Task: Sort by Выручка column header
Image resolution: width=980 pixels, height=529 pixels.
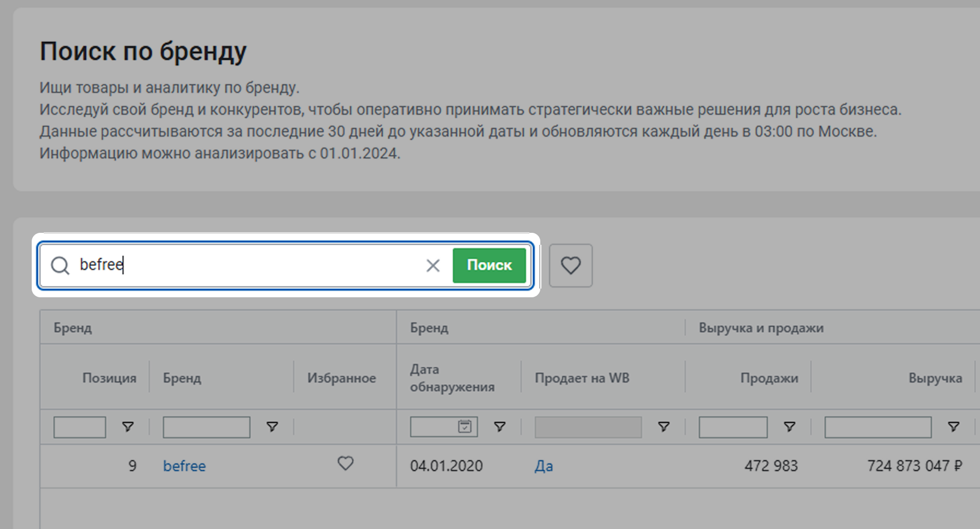Action: click(x=935, y=378)
